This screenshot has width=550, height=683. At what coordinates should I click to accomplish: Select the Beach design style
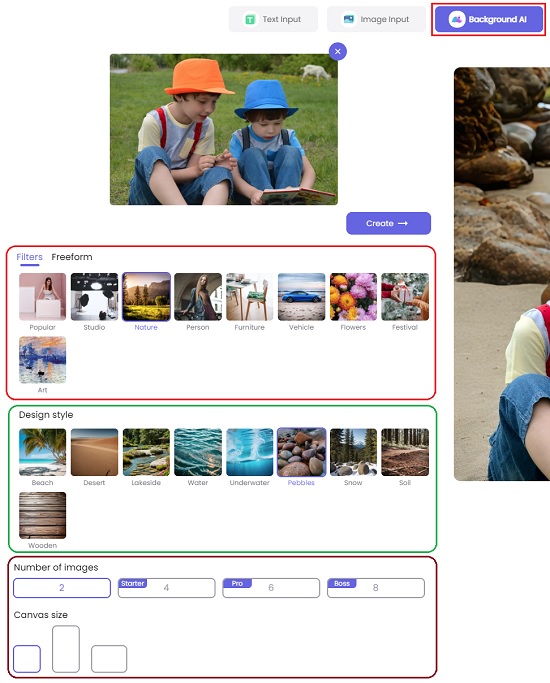43,452
